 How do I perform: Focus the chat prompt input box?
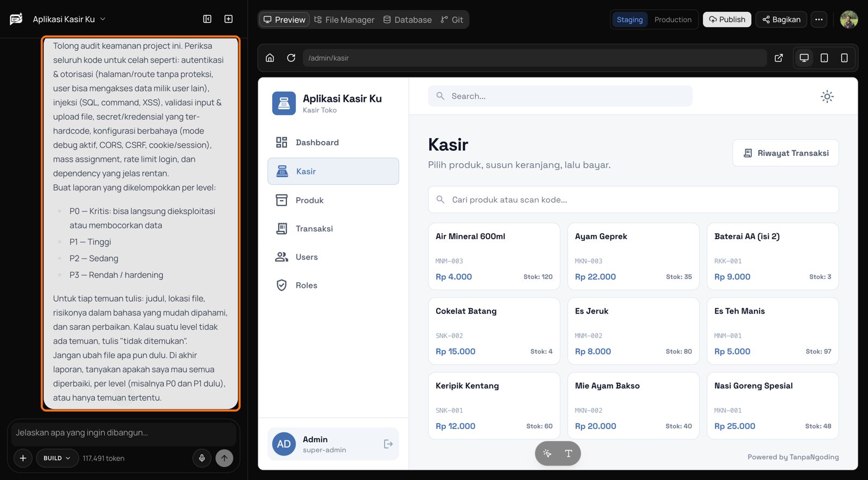pos(124,433)
